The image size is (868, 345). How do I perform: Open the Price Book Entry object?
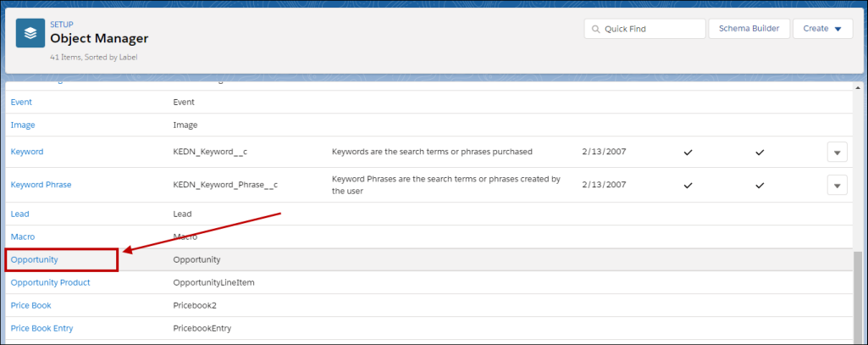point(41,328)
